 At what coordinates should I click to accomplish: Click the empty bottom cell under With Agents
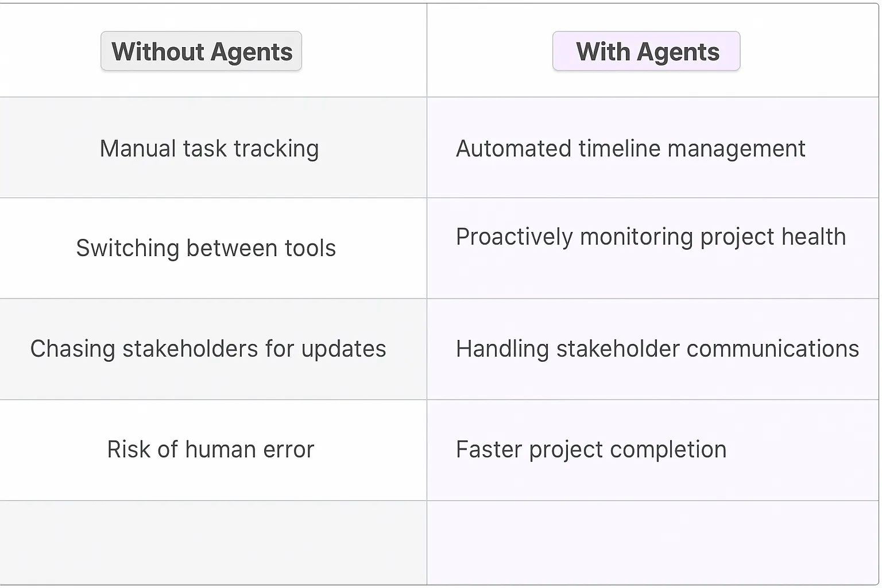tap(652, 543)
